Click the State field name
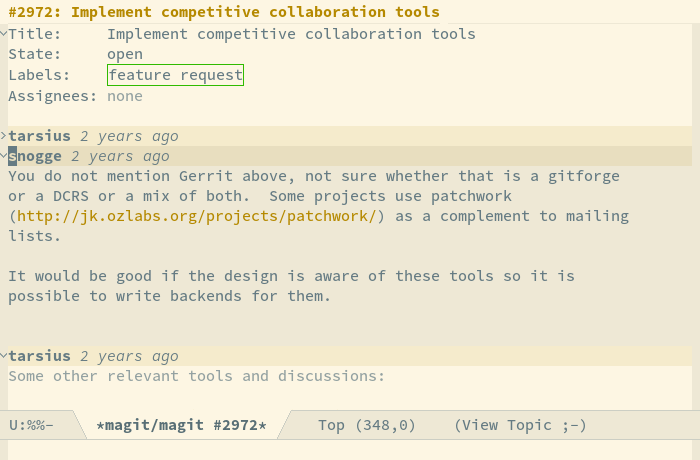Image resolution: width=700 pixels, height=460 pixels. click(x=35, y=54)
